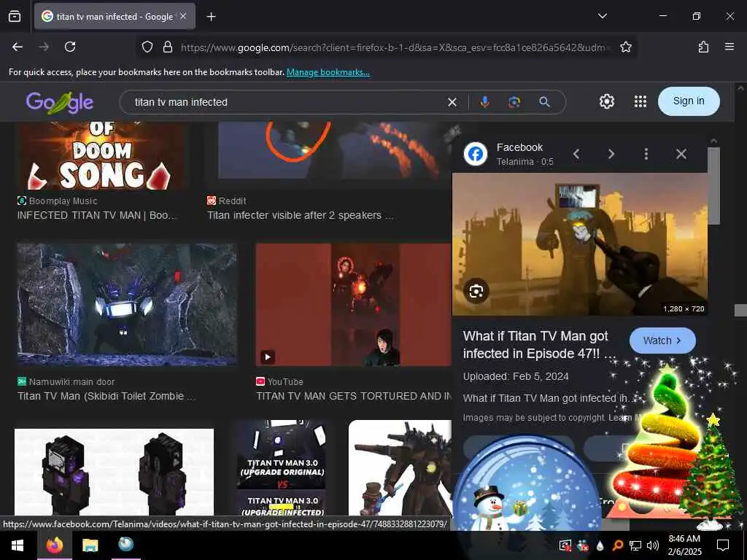Click the preview panel scrollbar thumb

pyautogui.click(x=713, y=186)
